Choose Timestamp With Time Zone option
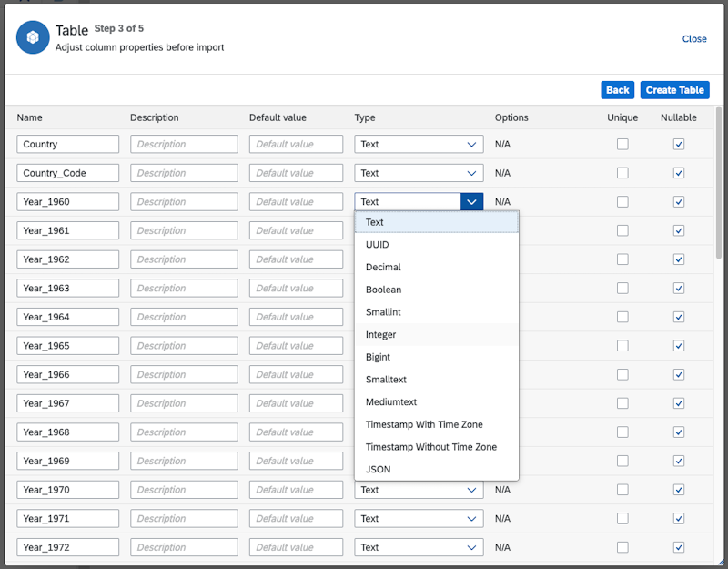This screenshot has height=569, width=728. [437, 424]
